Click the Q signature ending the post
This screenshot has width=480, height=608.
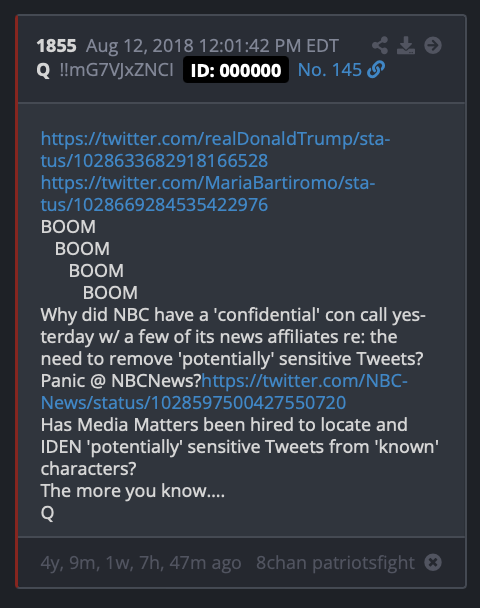click(47, 513)
